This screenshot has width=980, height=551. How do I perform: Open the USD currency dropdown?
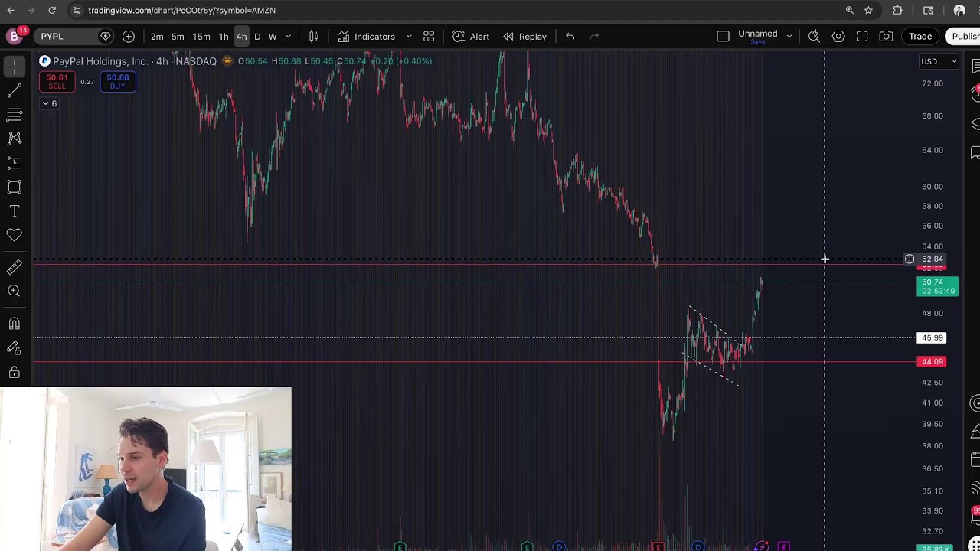pos(939,61)
